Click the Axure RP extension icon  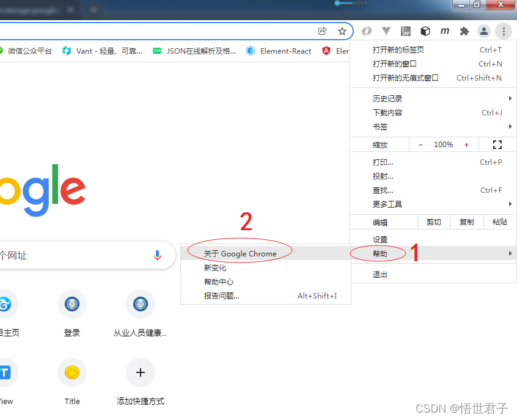(406, 31)
